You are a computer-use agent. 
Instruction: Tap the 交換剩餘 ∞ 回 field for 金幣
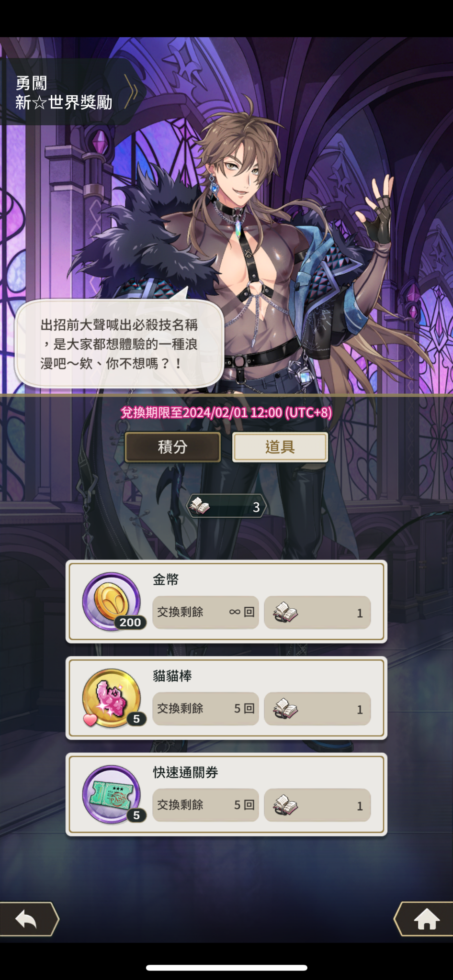pos(206,612)
